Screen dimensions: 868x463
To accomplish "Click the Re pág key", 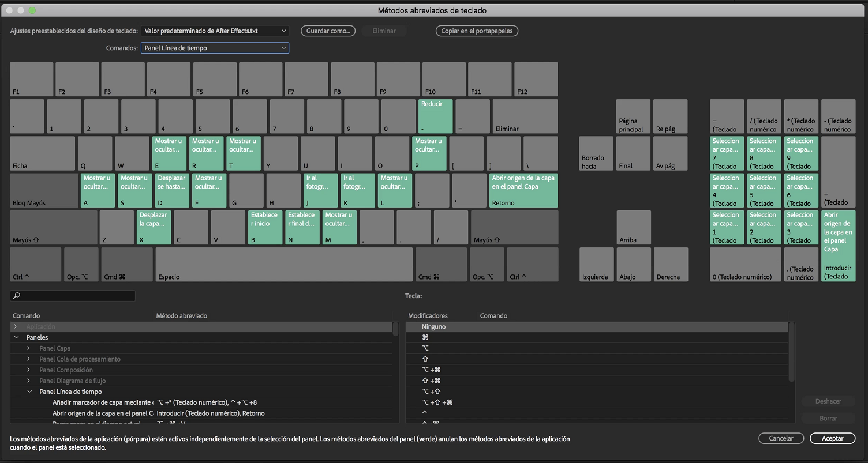I will [671, 116].
